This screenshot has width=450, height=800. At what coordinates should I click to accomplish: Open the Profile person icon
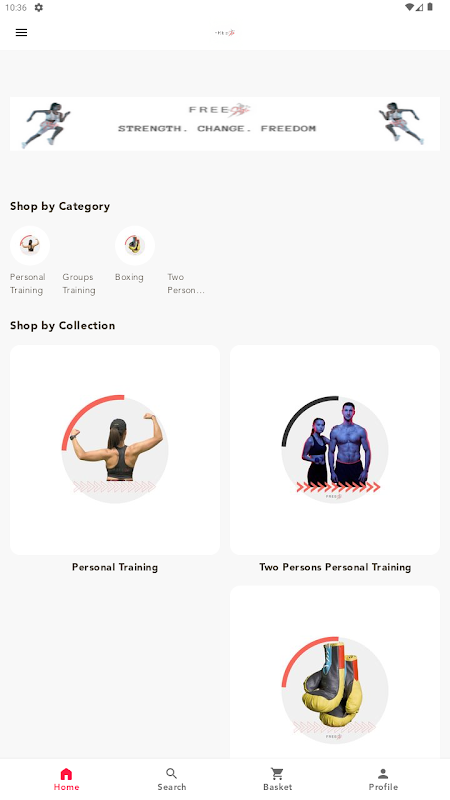pyautogui.click(x=383, y=773)
